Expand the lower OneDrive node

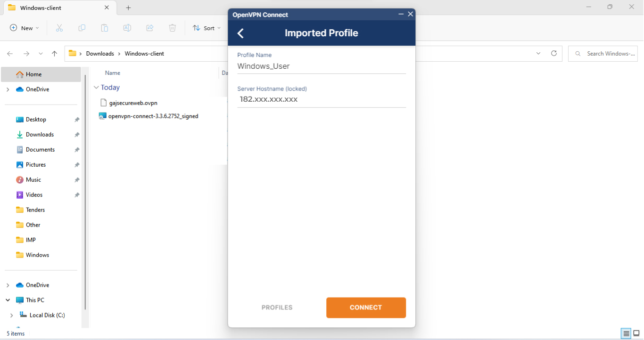[x=8, y=285]
